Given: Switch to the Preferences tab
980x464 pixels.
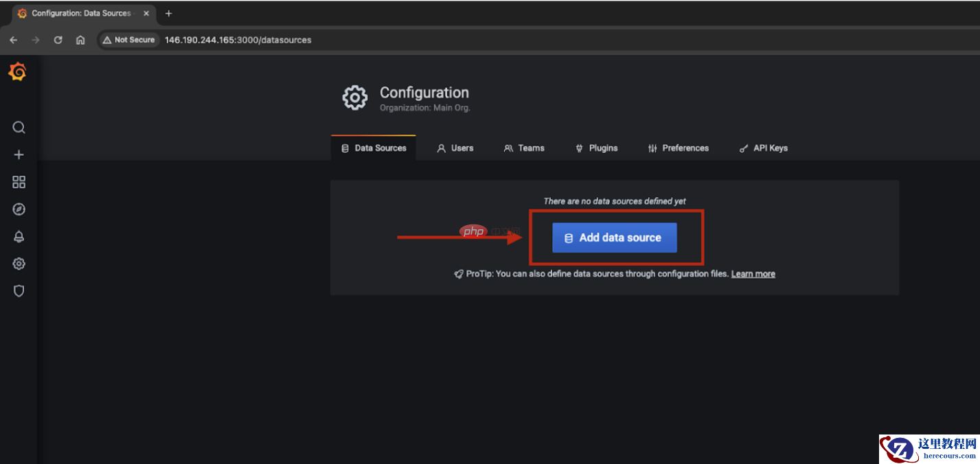Looking at the screenshot, I should (x=679, y=148).
